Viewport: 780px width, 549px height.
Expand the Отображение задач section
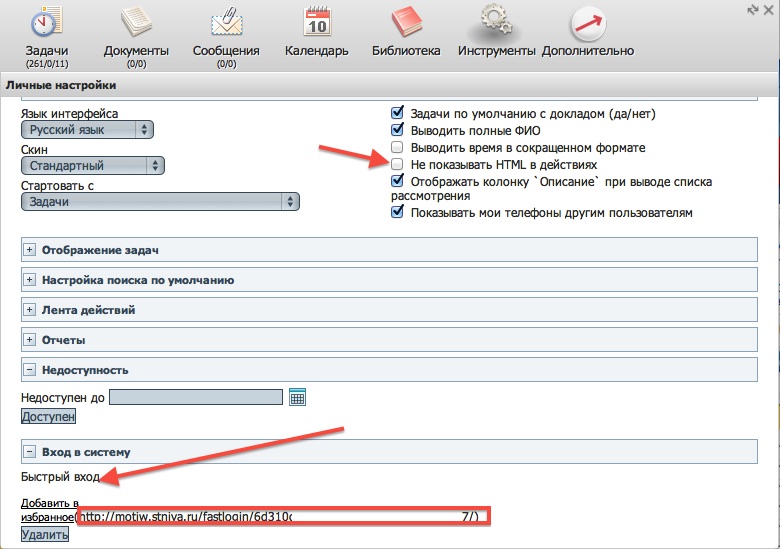(x=29, y=250)
